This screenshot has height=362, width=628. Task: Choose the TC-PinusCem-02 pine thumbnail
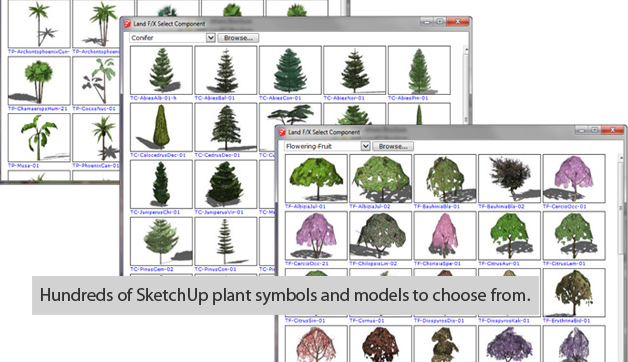coord(161,241)
